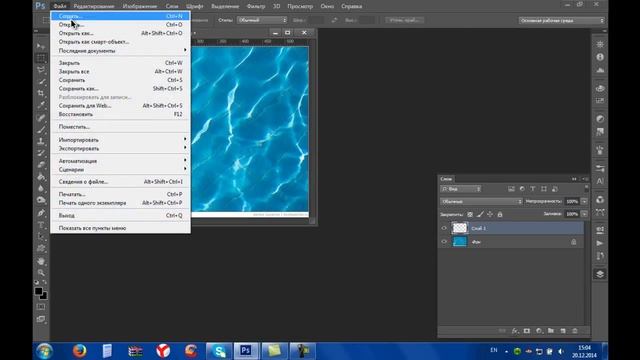This screenshot has height=360, width=640.
Task: Select the History Brush tool
Action: [x=41, y=153]
